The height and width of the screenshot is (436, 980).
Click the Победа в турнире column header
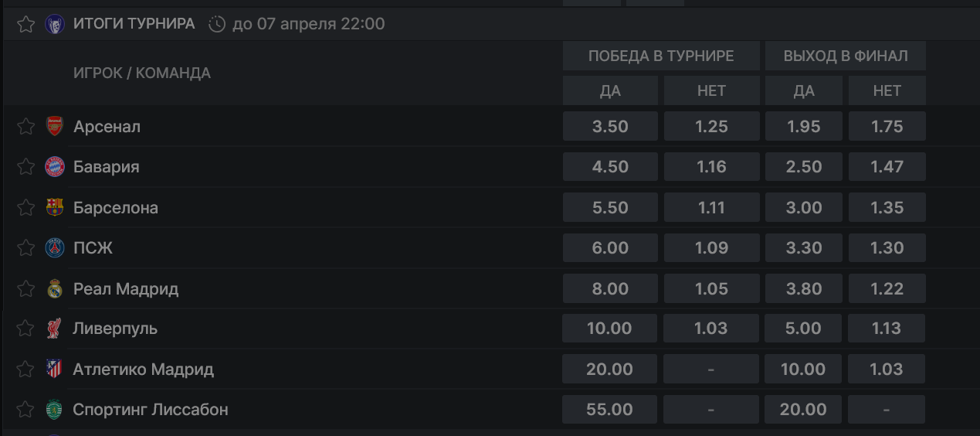point(661,56)
